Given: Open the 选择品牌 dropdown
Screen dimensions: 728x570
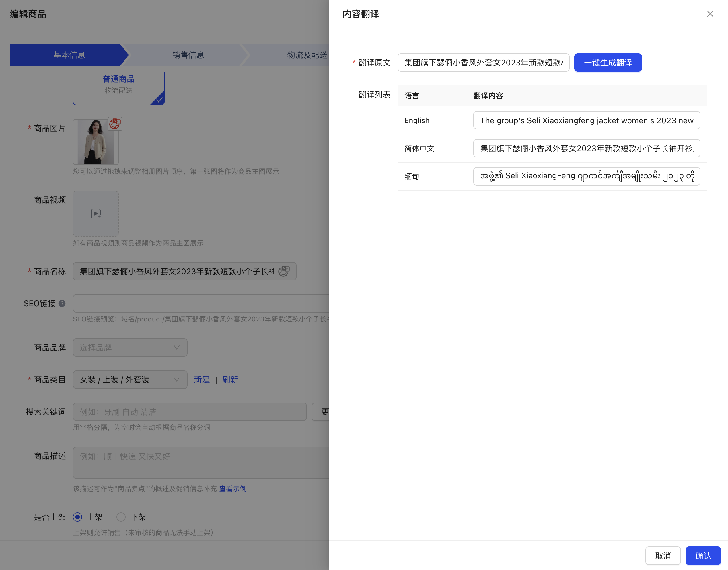Looking at the screenshot, I should [x=130, y=348].
